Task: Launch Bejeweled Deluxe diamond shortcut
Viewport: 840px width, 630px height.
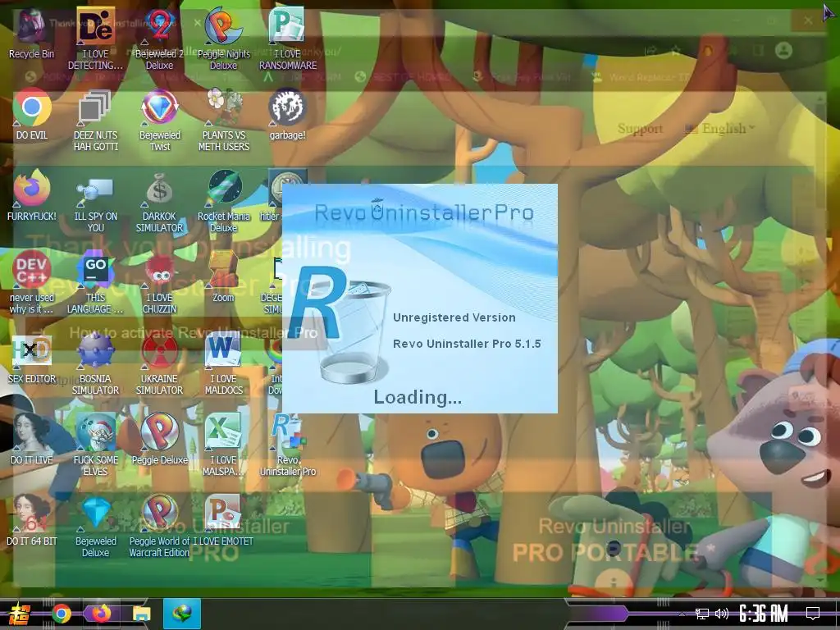Action: [x=95, y=526]
